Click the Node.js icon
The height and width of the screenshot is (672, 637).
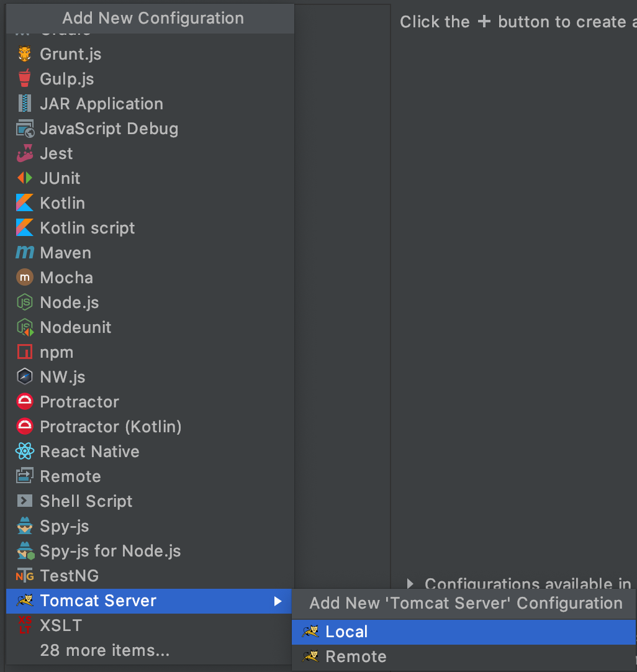(24, 302)
